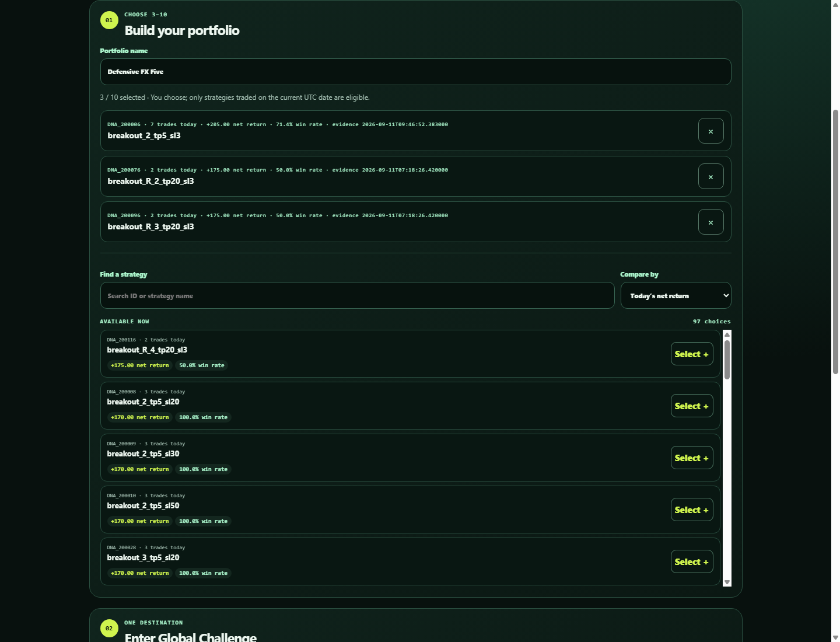The width and height of the screenshot is (840, 642).
Task: Click the strategy list scroll down arrow
Action: click(727, 582)
